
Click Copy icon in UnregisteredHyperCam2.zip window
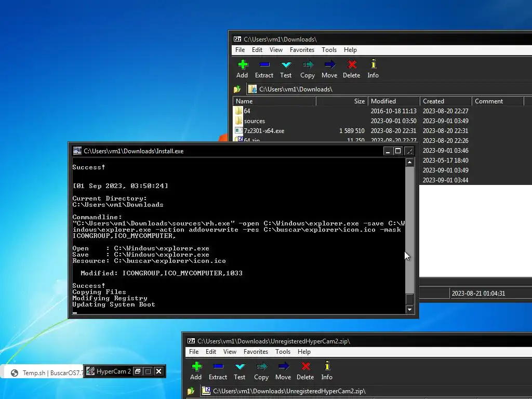pyautogui.click(x=262, y=366)
